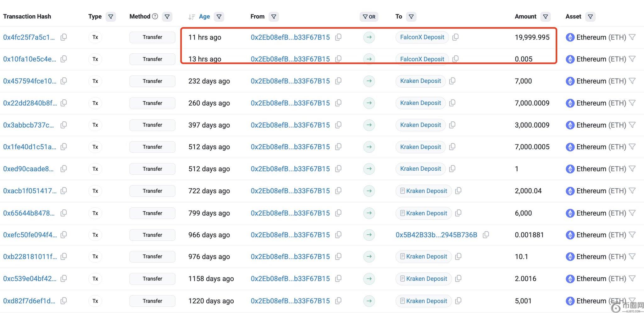Image resolution: width=644 pixels, height=313 pixels.
Task: Click the arrow direction icon in 966 days row
Action: click(369, 235)
